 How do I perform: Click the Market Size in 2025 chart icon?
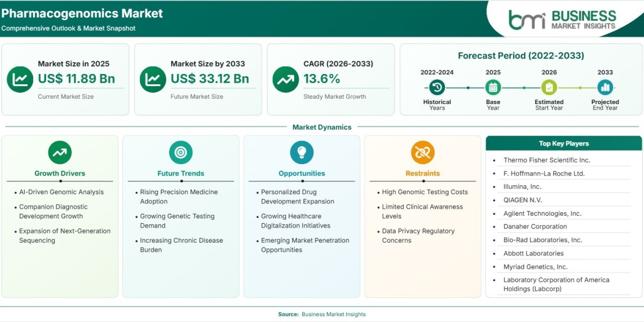pos(20,79)
